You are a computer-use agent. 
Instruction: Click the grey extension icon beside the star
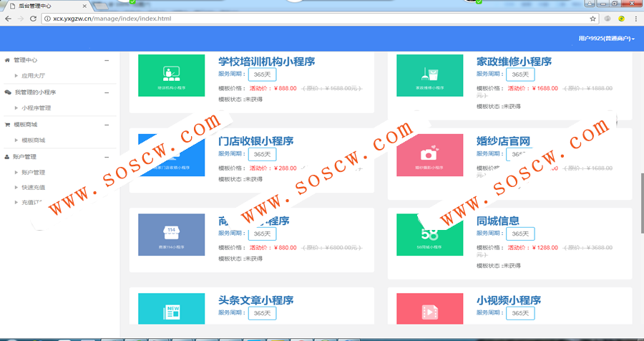pos(608,19)
